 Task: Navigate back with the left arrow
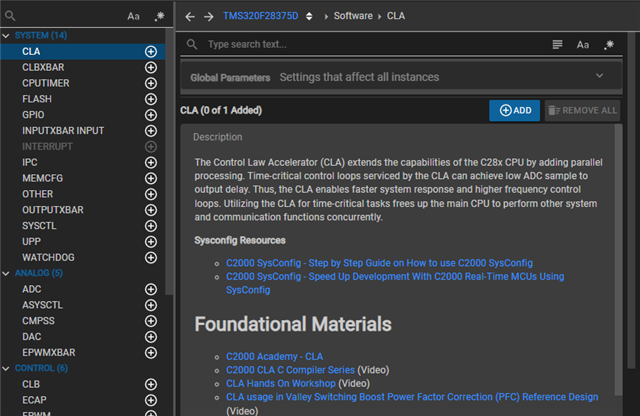[x=190, y=17]
